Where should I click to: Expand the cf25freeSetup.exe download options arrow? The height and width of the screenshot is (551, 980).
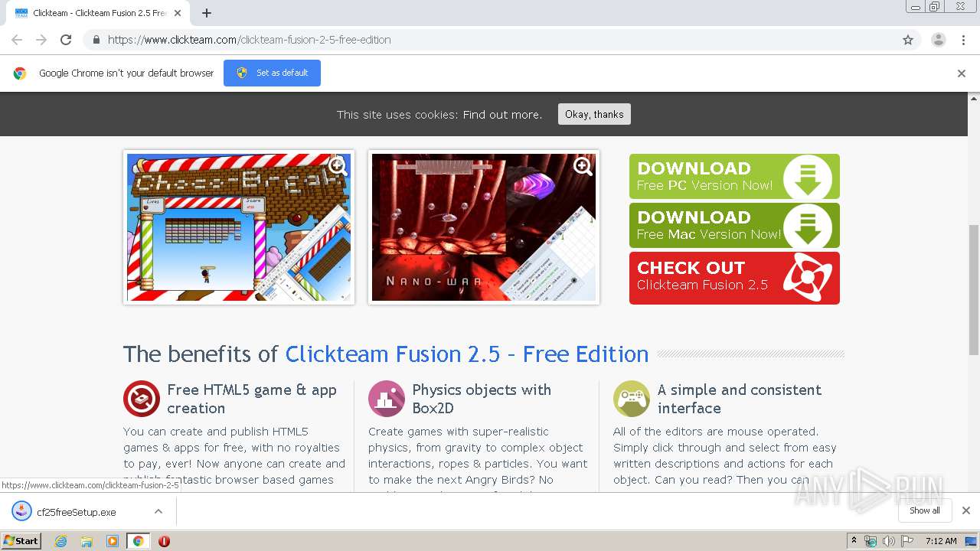[158, 511]
